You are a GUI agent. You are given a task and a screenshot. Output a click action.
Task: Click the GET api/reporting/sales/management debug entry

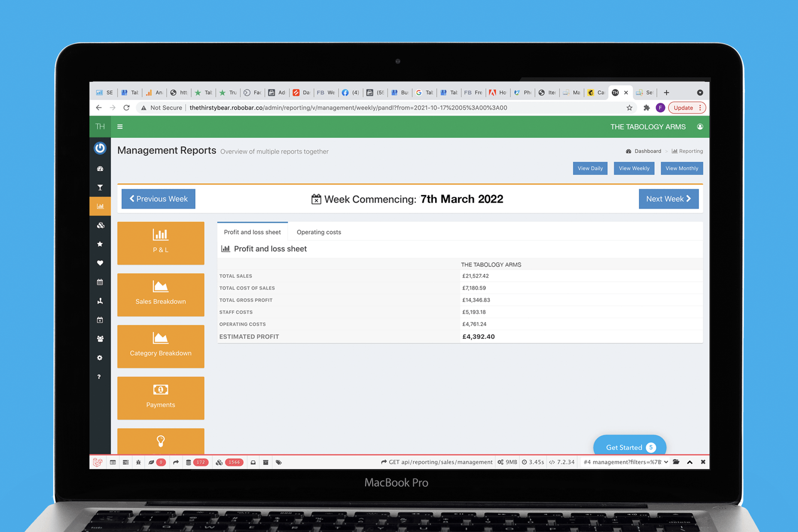437,462
